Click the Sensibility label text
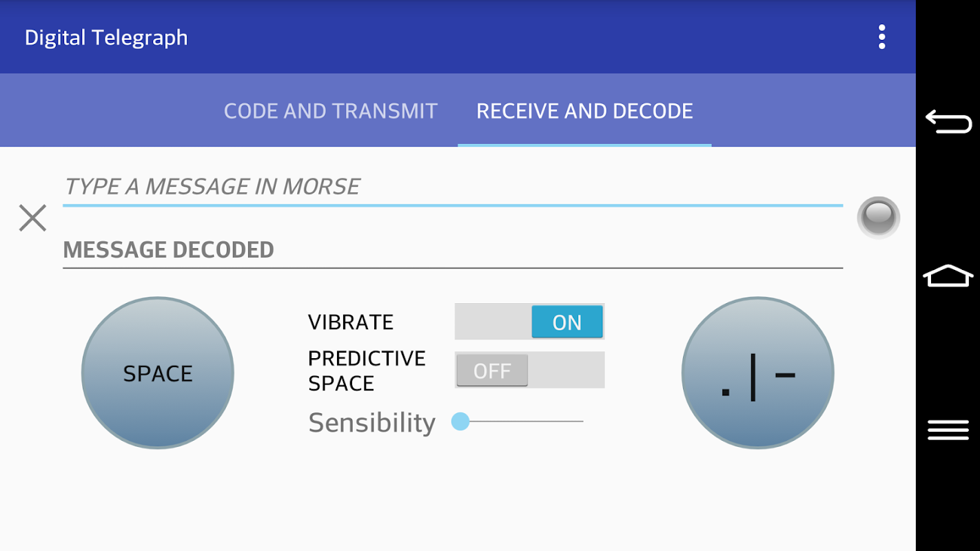980x551 pixels. pos(371,422)
